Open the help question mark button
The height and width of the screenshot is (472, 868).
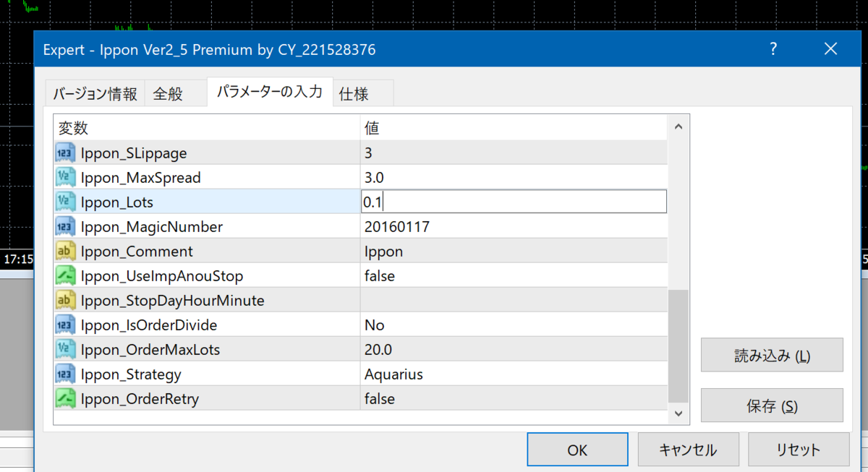773,49
